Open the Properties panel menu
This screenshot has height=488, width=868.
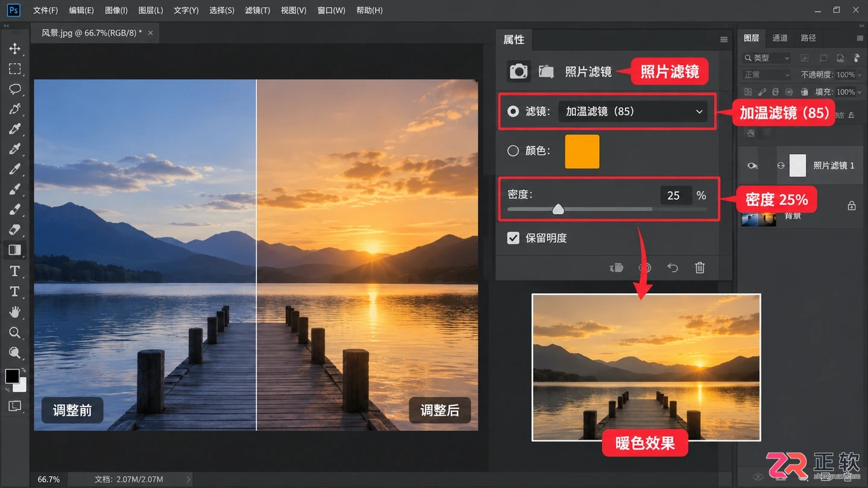[724, 40]
